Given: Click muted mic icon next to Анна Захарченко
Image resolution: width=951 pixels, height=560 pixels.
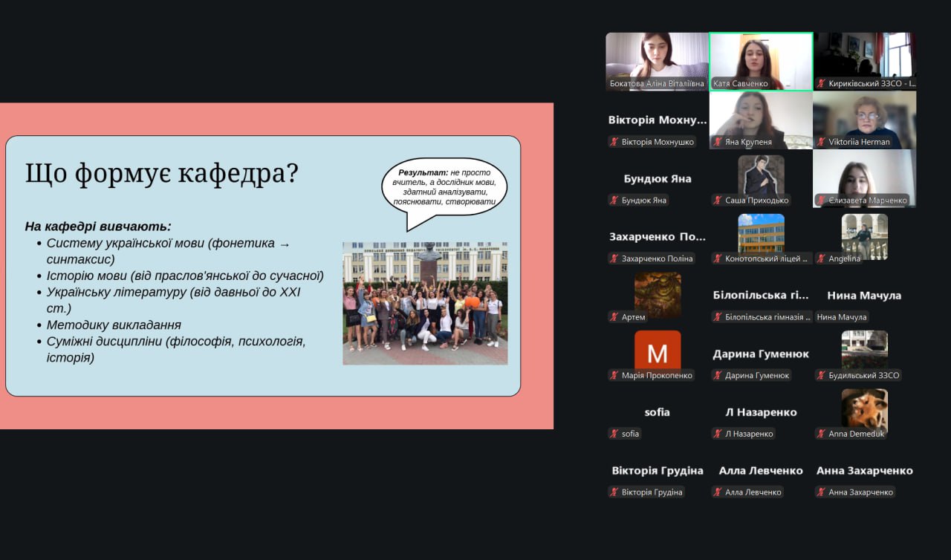Looking at the screenshot, I should point(821,492).
